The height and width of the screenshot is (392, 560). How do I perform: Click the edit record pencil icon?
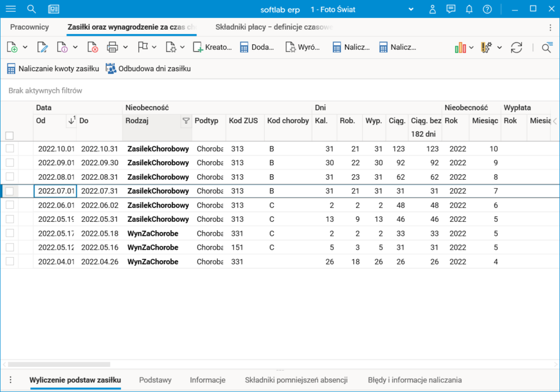pos(42,48)
